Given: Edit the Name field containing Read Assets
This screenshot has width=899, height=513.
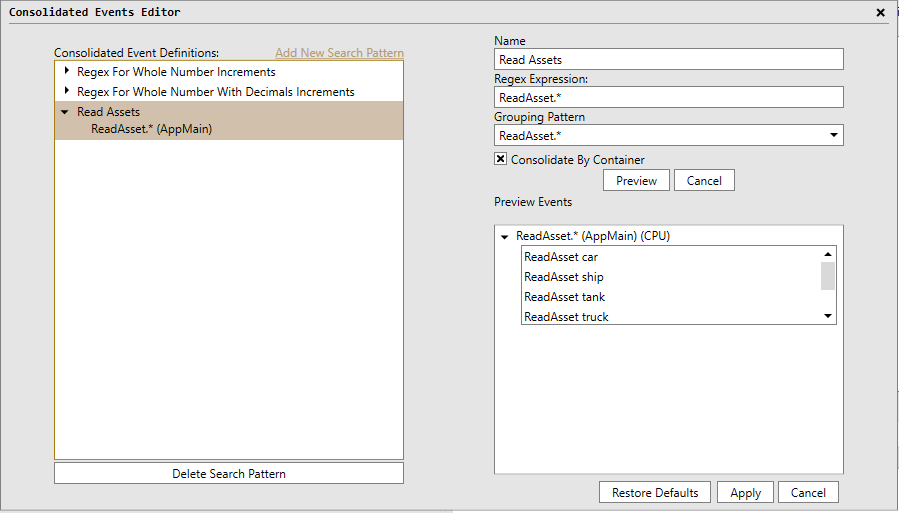Looking at the screenshot, I should point(669,60).
